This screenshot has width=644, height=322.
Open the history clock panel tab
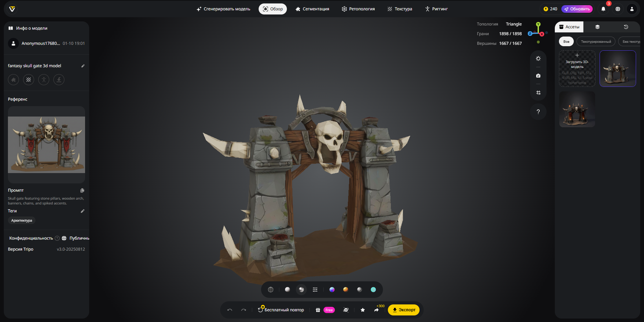click(626, 27)
